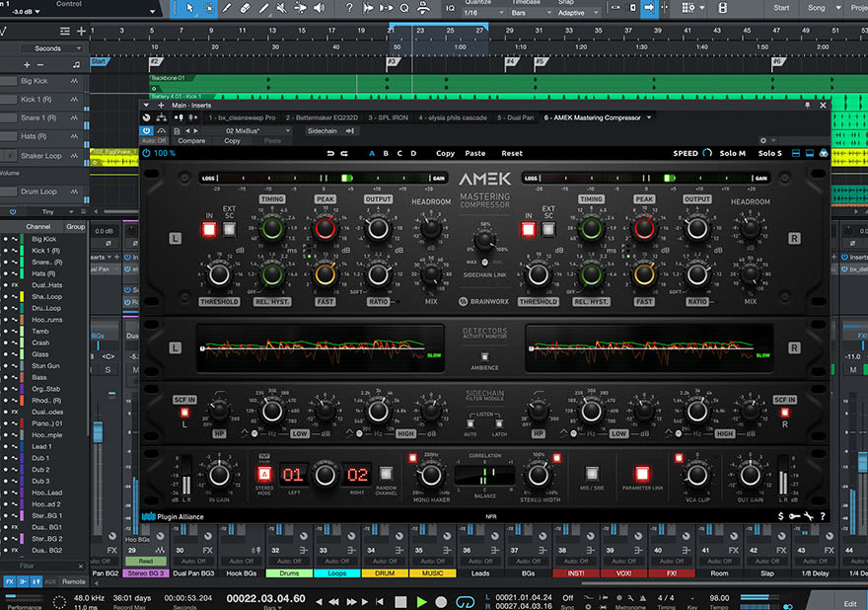
Task: Open the Plugin Alliance dollar store icon
Action: pos(780,516)
